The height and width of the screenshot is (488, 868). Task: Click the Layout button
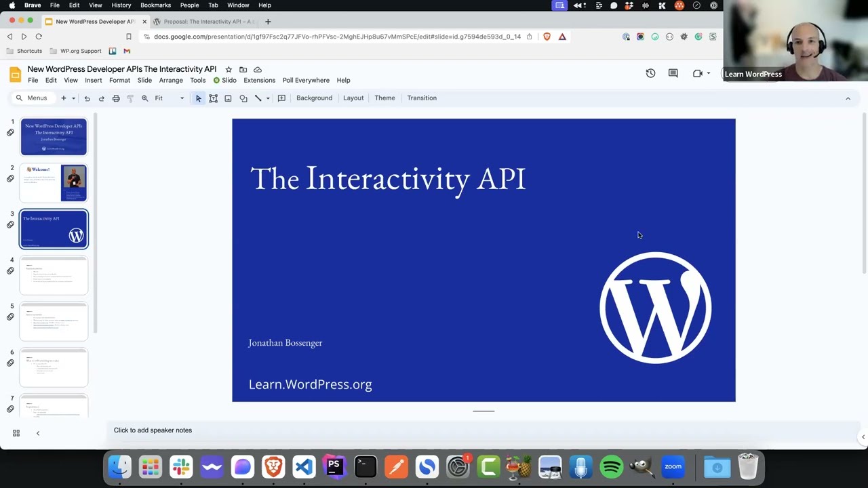click(353, 98)
